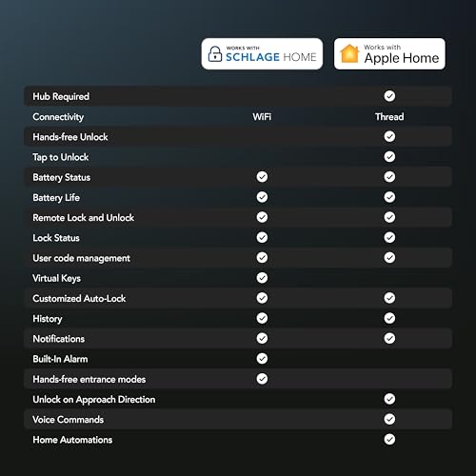This screenshot has width=476, height=476.
Task: Click Hub Required checkmark under Apple Home
Action: pyautogui.click(x=389, y=96)
